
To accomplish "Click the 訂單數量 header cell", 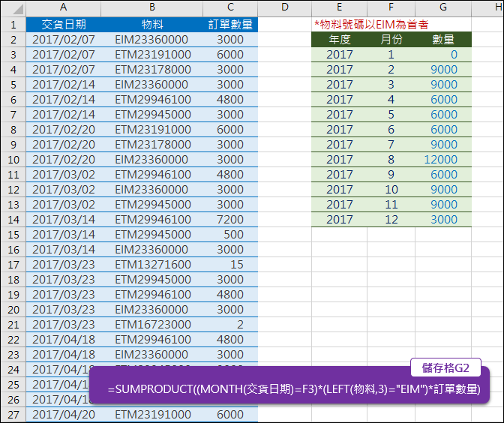I will pyautogui.click(x=230, y=25).
